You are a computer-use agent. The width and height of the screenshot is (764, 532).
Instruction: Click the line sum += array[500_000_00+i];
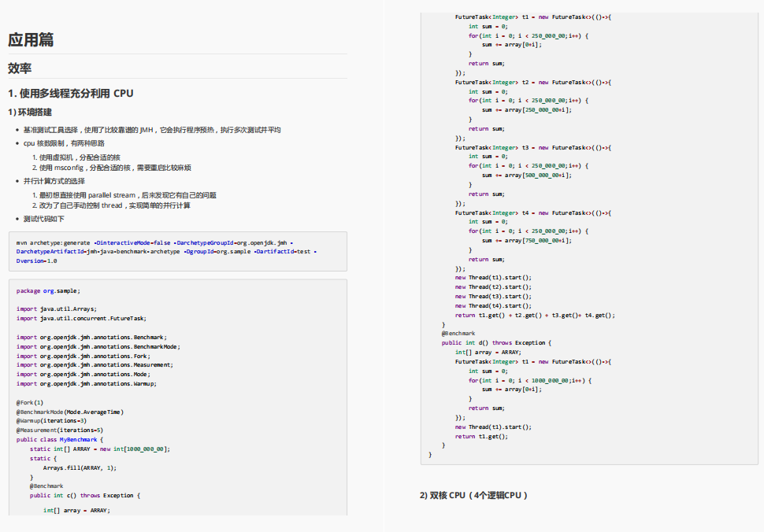(527, 175)
